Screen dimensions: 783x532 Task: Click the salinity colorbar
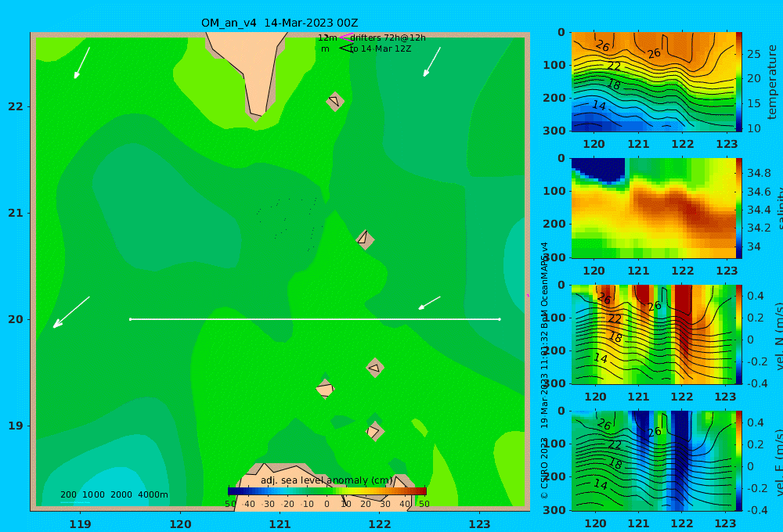pyautogui.click(x=739, y=208)
